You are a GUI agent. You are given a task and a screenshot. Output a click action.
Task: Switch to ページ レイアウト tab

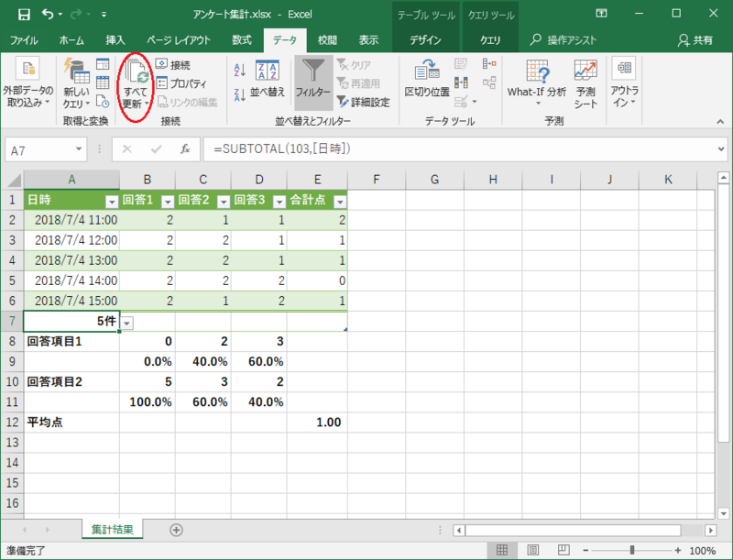[178, 40]
